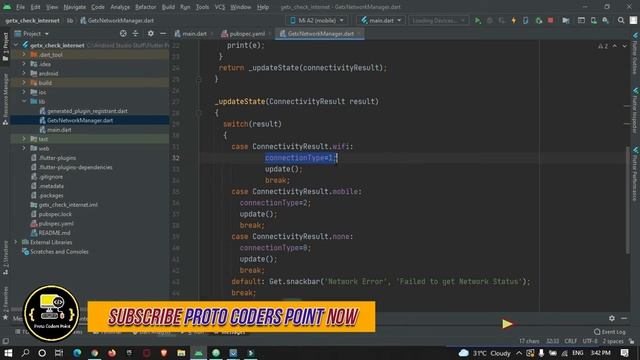Viewport: 640px width, 360px height.
Task: Open the Loading Devices dropdown
Action: [x=438, y=20]
